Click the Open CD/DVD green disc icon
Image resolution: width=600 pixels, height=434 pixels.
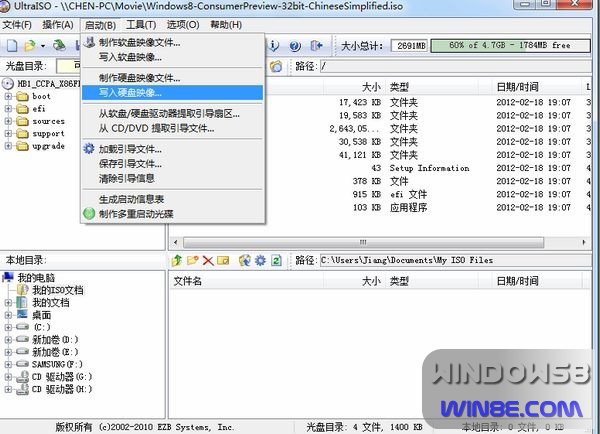tap(59, 46)
